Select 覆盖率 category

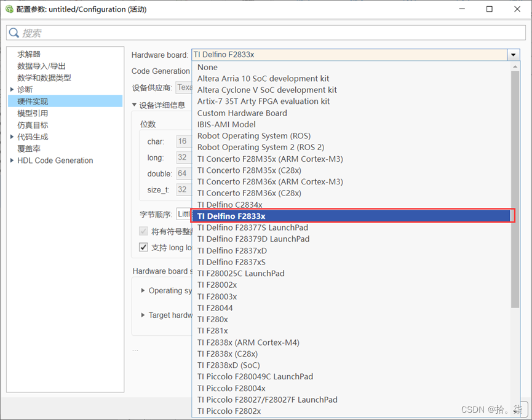(29, 149)
